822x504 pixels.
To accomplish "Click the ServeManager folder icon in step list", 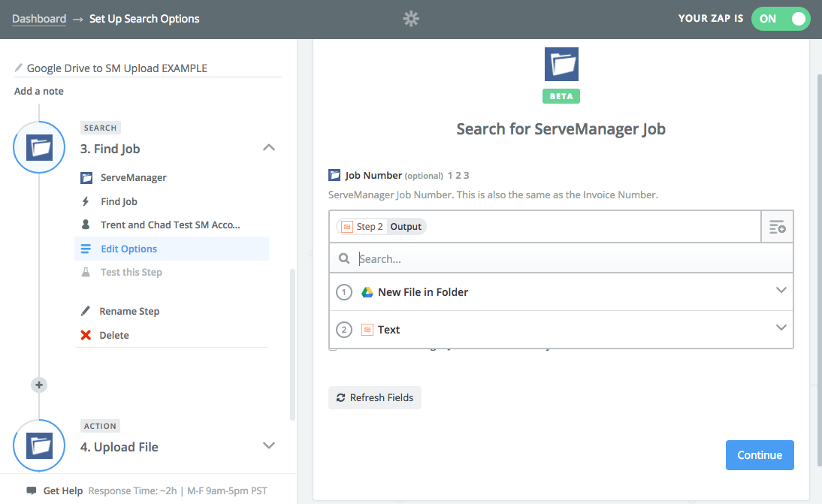I will click(86, 177).
